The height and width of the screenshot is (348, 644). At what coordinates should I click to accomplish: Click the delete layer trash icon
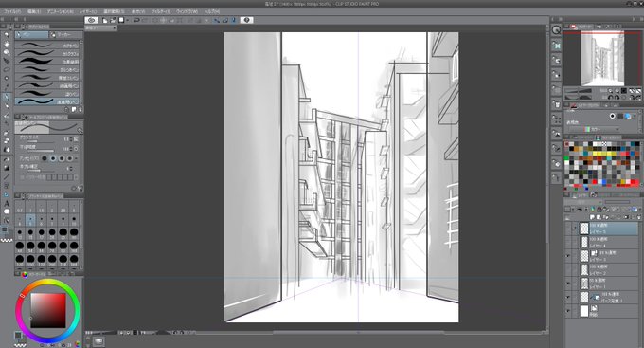(x=638, y=217)
